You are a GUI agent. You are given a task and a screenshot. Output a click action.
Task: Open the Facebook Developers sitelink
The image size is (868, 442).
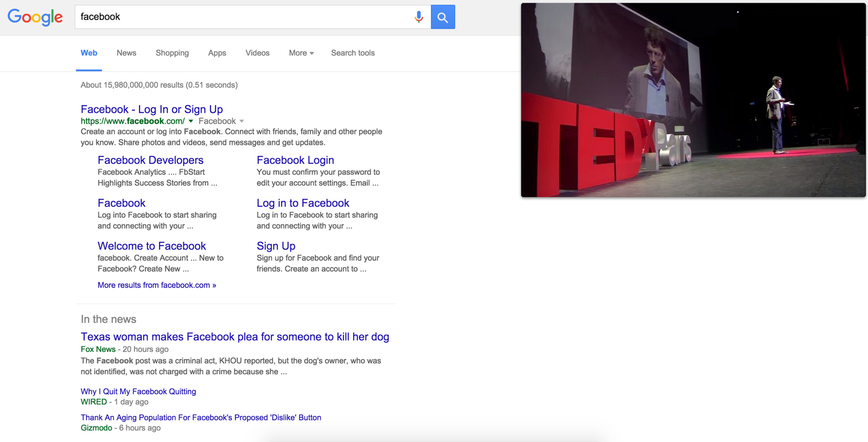pos(150,160)
